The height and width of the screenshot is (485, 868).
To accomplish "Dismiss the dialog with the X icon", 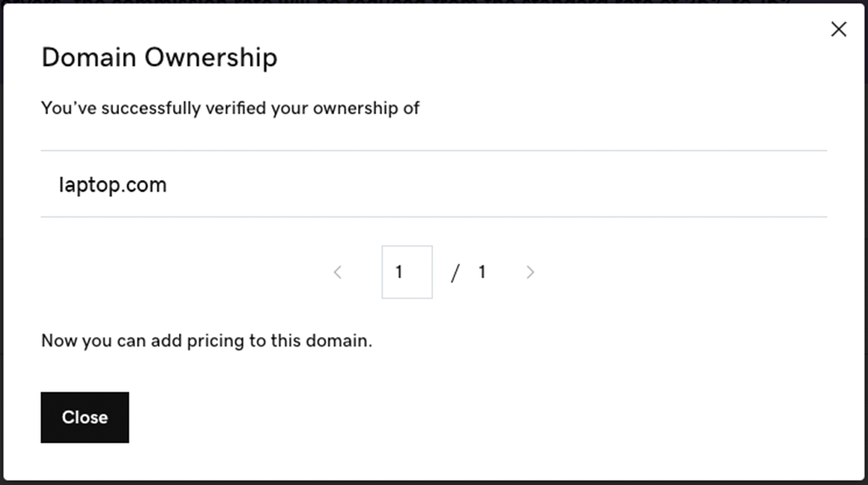I will [838, 30].
